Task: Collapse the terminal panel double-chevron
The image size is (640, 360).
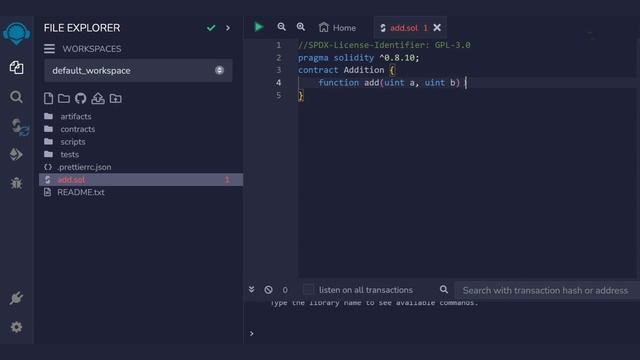Action: (x=251, y=289)
